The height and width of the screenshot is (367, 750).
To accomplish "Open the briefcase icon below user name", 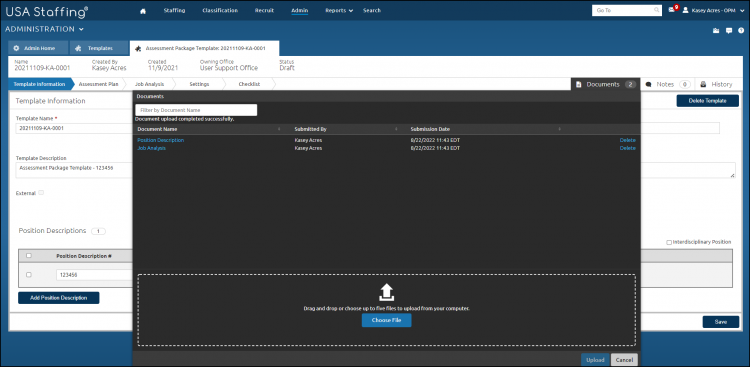I will [716, 31].
